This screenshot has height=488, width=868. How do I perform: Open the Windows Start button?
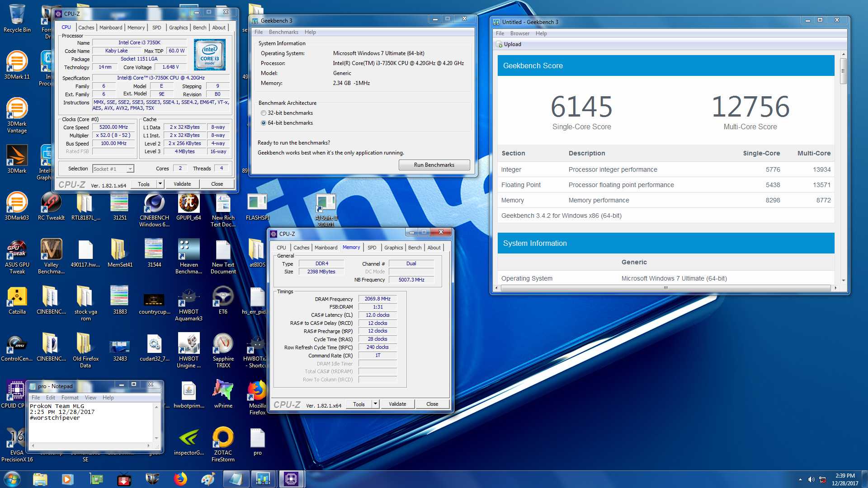click(x=12, y=479)
